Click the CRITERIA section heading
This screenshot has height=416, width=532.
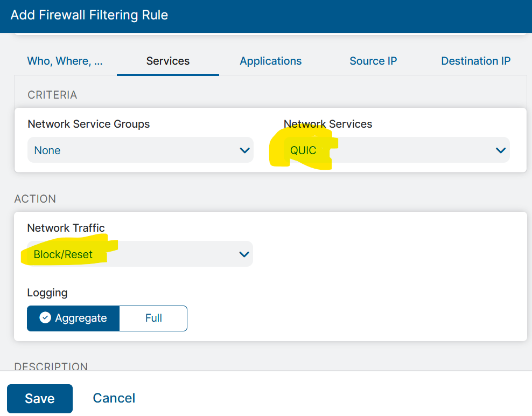coord(52,95)
